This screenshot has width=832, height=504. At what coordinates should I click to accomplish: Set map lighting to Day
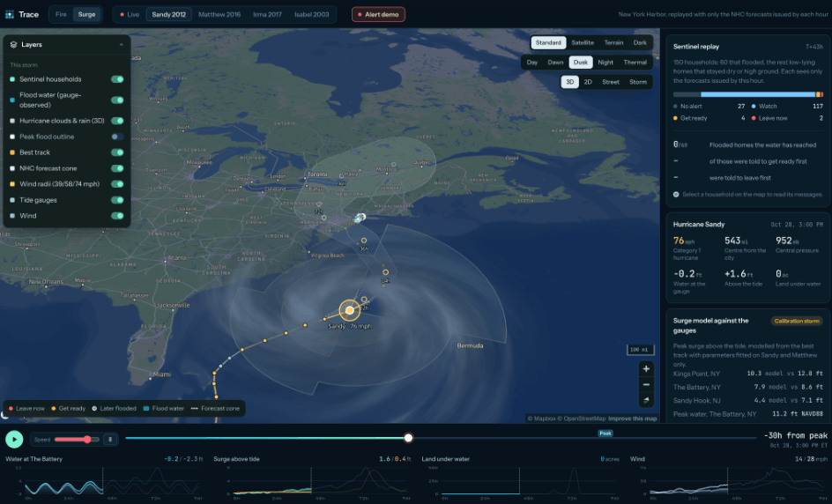pos(531,62)
